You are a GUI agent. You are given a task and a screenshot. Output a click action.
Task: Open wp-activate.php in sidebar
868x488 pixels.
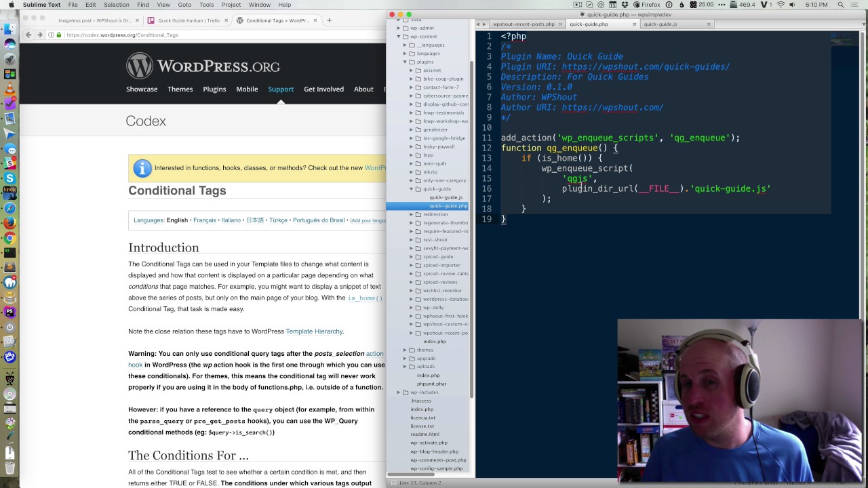(x=429, y=443)
